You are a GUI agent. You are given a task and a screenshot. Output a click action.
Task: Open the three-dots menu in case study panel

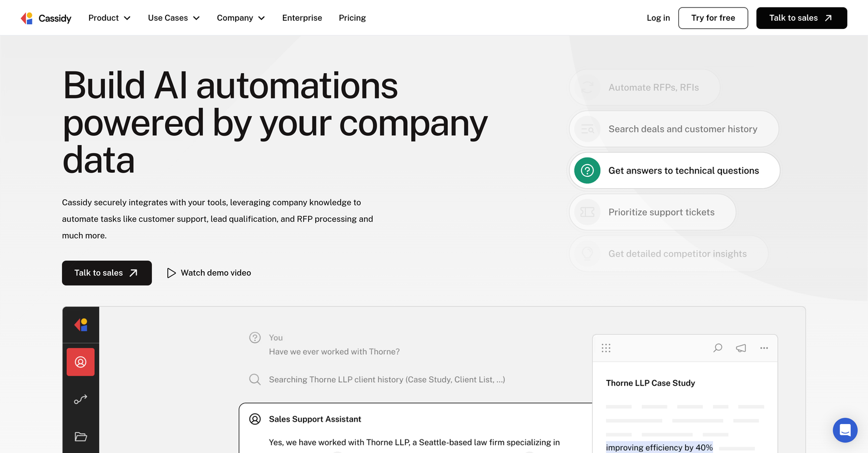pyautogui.click(x=764, y=348)
